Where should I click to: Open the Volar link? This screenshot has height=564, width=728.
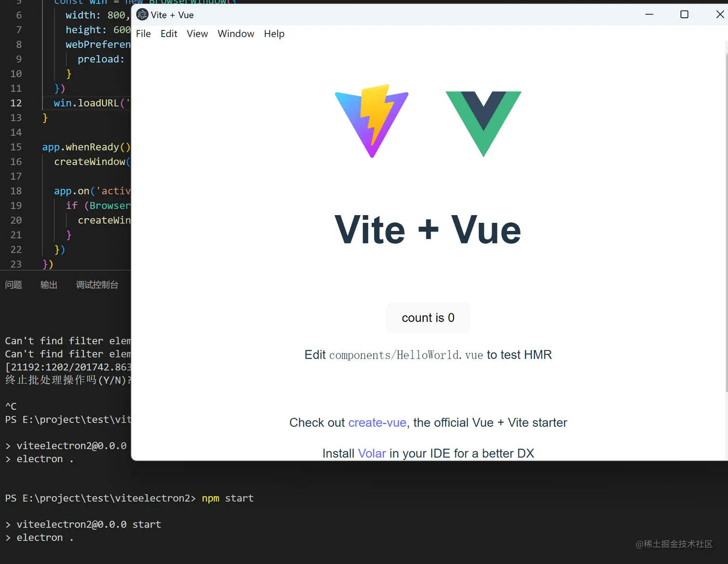pyautogui.click(x=372, y=453)
